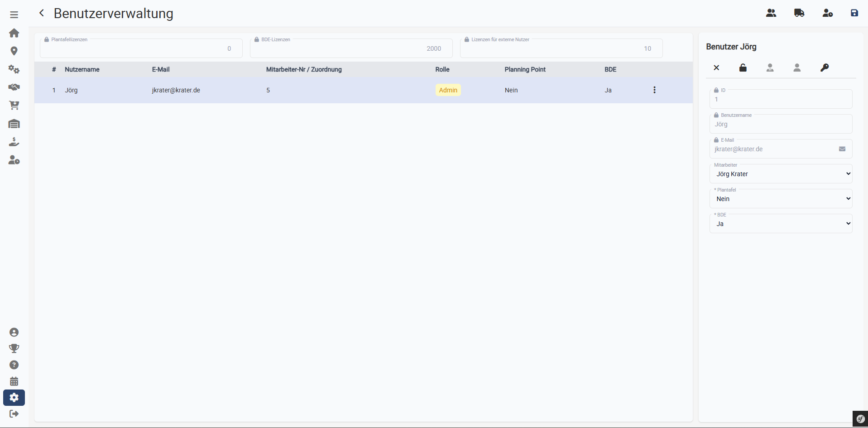Viewport: 868px width, 428px height.
Task: Open the trophy section in the sidebar
Action: [x=14, y=348]
